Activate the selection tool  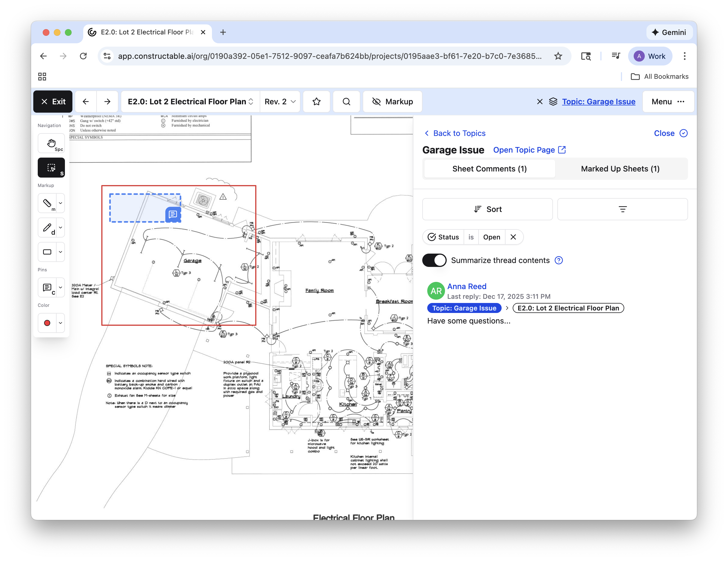[x=51, y=168]
